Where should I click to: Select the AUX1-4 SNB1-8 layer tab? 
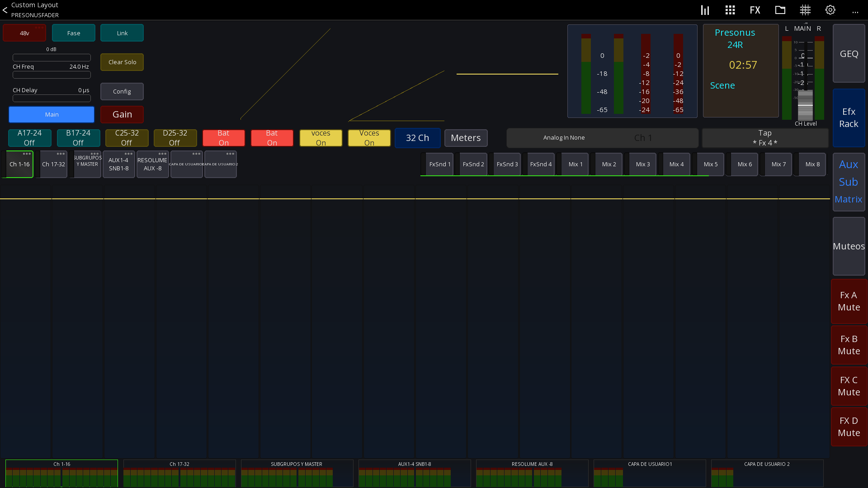tap(118, 164)
